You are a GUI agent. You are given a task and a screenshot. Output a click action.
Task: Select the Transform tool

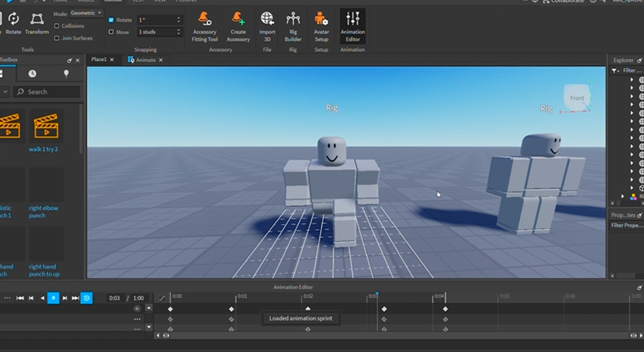point(37,23)
